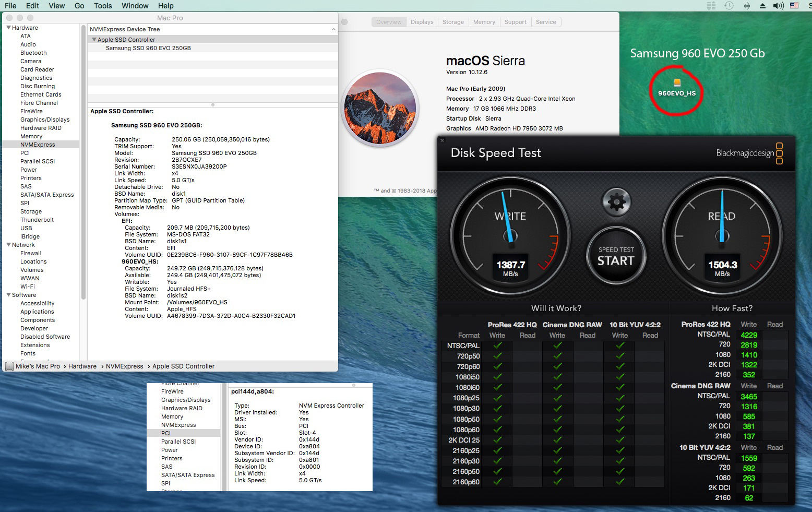Click the eject icon in menu bar
Viewport: 812px width, 512px height.
point(762,6)
